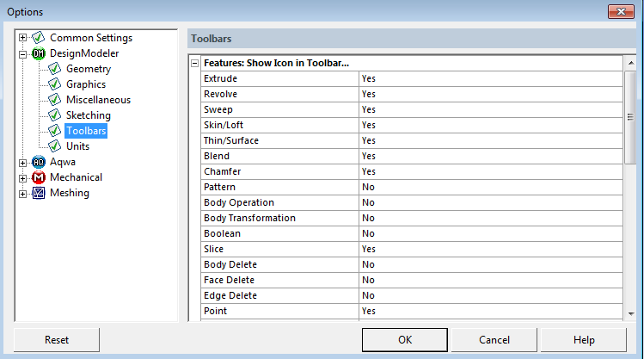644x359 pixels.
Task: Expand the Common Settings tree node
Action: [x=23, y=38]
